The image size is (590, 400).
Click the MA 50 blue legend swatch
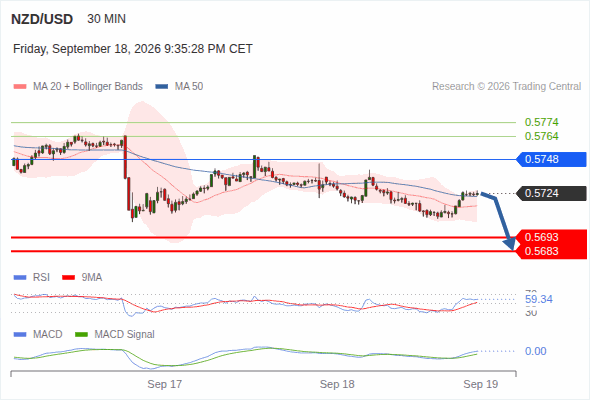(x=162, y=87)
